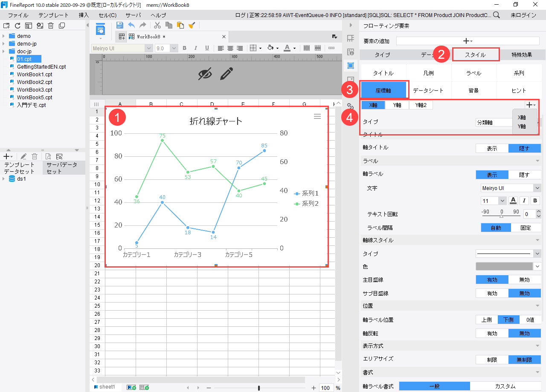Expand the ds1 dataset node
This screenshot has height=392, width=546.
click(x=3, y=179)
